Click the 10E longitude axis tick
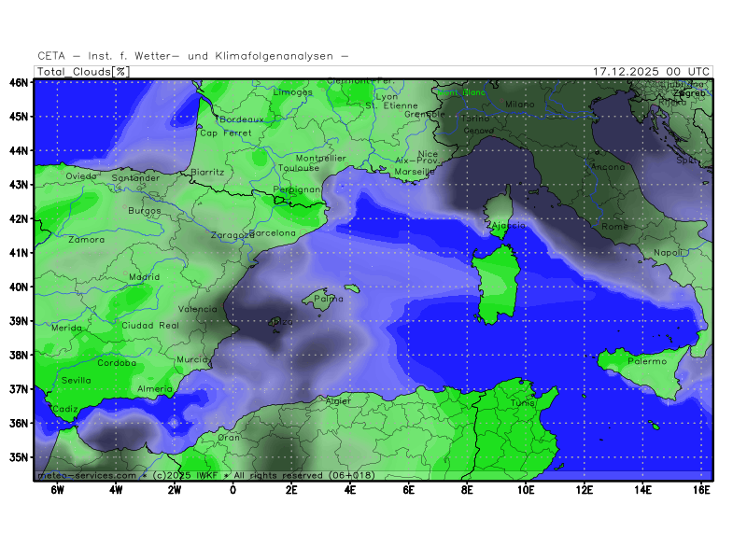The height and width of the screenshot is (560, 747). [525, 489]
